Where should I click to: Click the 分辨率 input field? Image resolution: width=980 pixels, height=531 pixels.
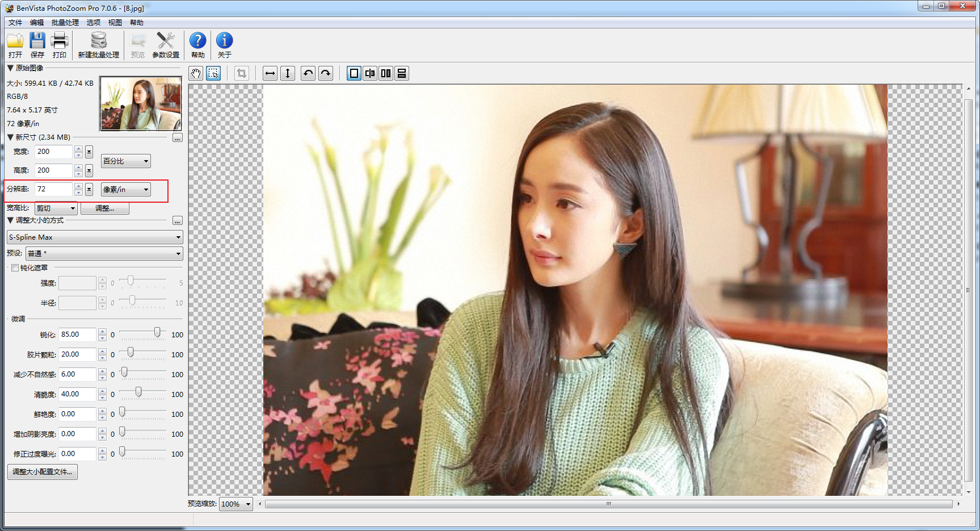point(54,189)
